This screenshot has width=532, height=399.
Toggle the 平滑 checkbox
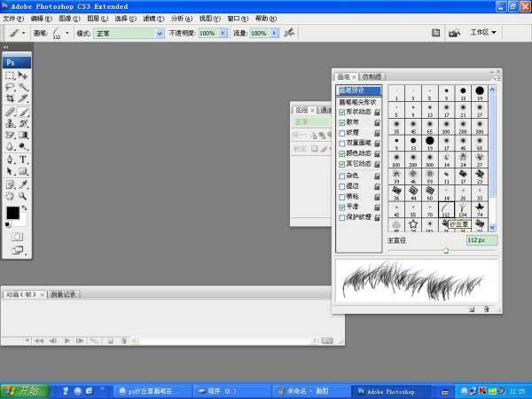(342, 207)
